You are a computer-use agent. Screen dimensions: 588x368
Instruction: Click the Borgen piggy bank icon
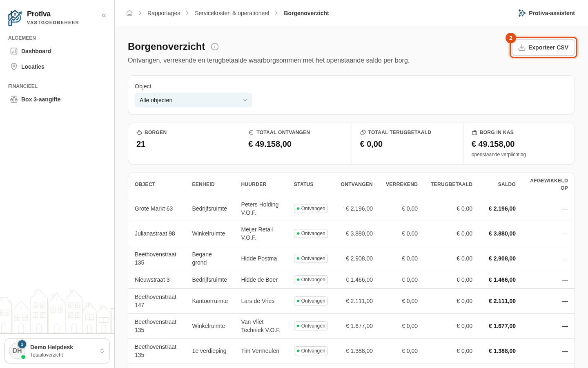tap(139, 132)
